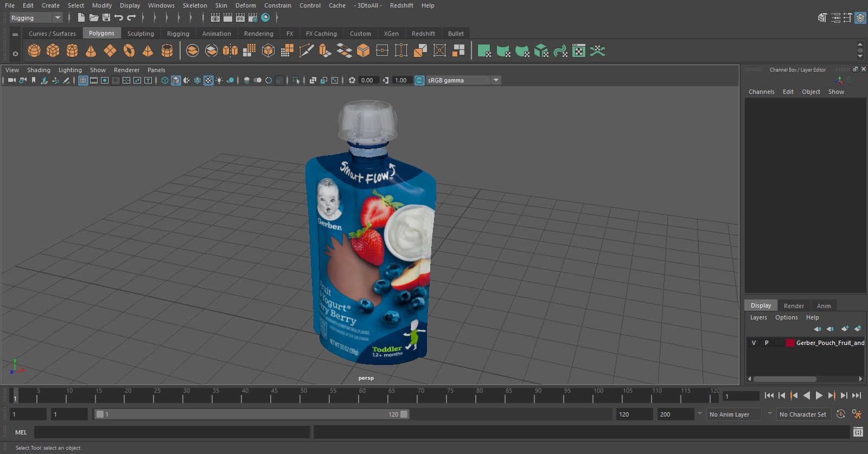The width and height of the screenshot is (868, 454).
Task: Play the animation backwards
Action: pos(807,396)
